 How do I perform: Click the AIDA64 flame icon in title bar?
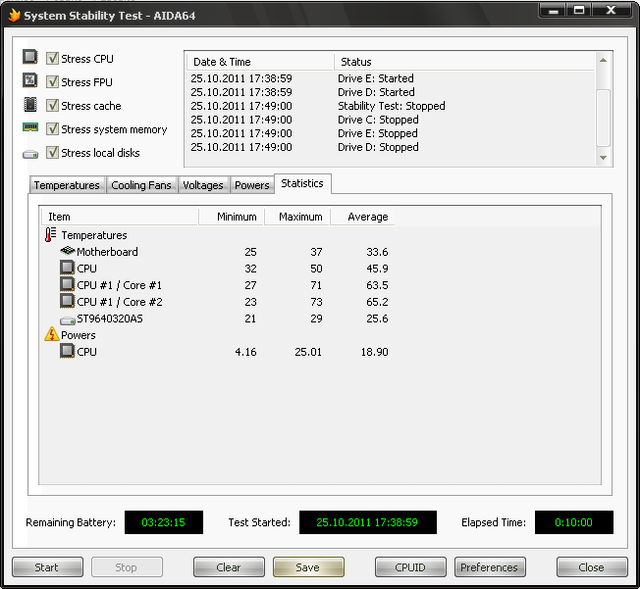click(13, 14)
